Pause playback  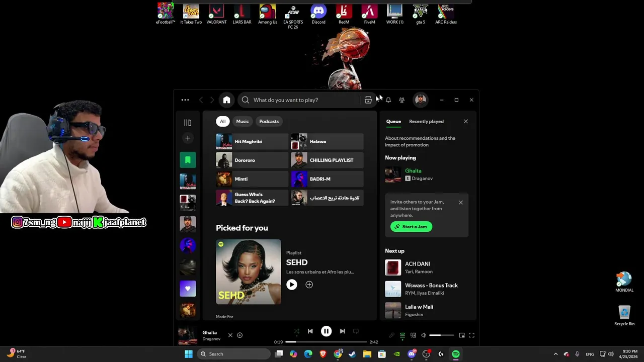click(x=326, y=331)
